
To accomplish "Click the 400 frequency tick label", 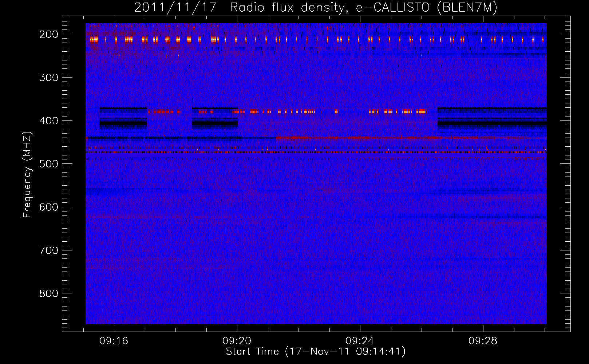I will pos(49,121).
